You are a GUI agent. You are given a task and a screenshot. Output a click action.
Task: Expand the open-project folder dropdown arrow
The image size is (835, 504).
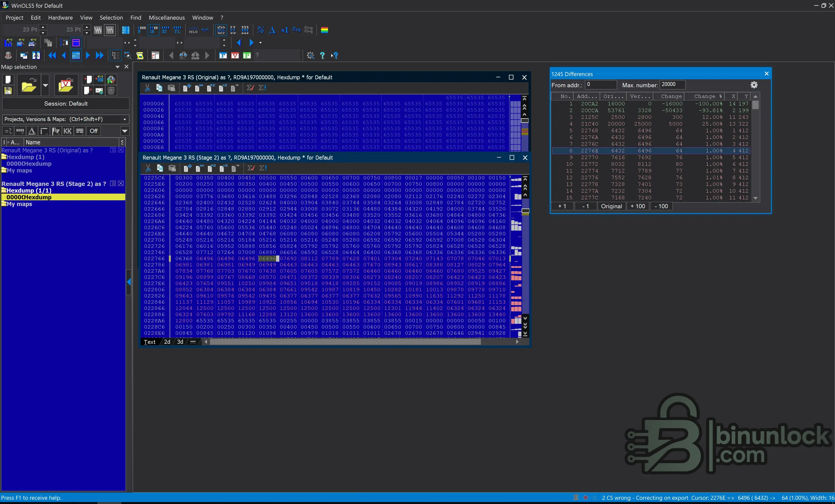(x=45, y=85)
